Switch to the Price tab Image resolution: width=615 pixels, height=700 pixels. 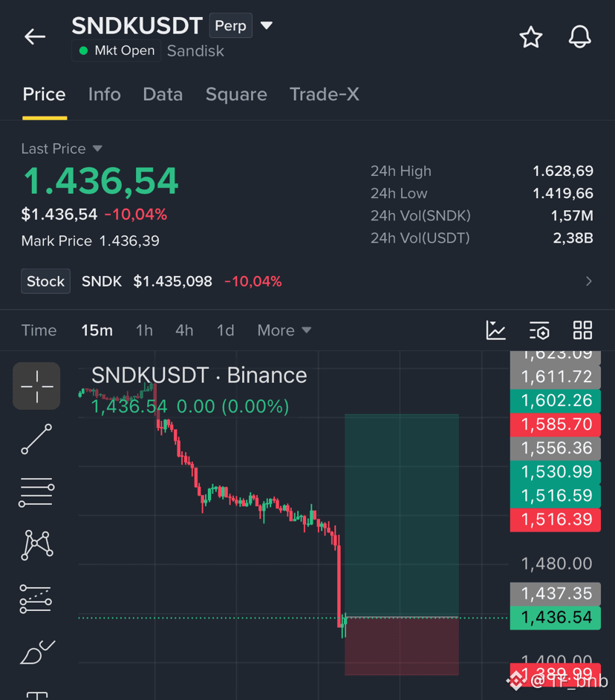45,94
